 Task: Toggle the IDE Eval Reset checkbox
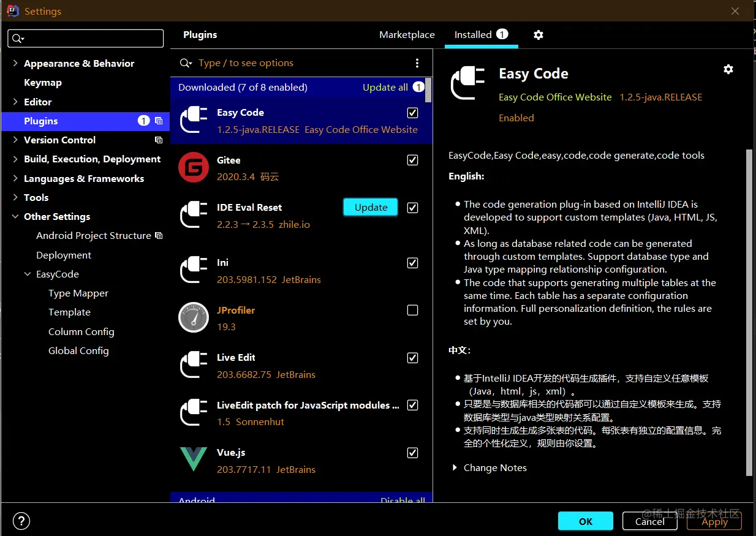pyautogui.click(x=413, y=208)
